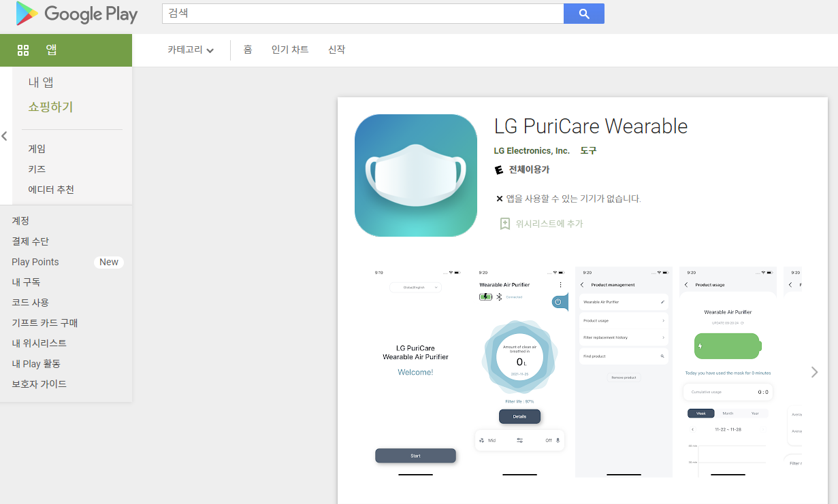Click in the 검색 search field
Screen dimensions: 838x504
pyautogui.click(x=362, y=14)
